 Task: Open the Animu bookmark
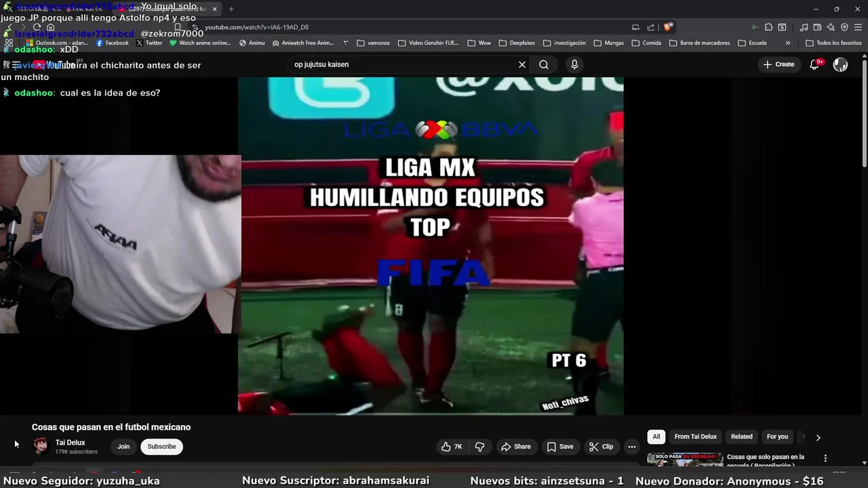tap(252, 43)
